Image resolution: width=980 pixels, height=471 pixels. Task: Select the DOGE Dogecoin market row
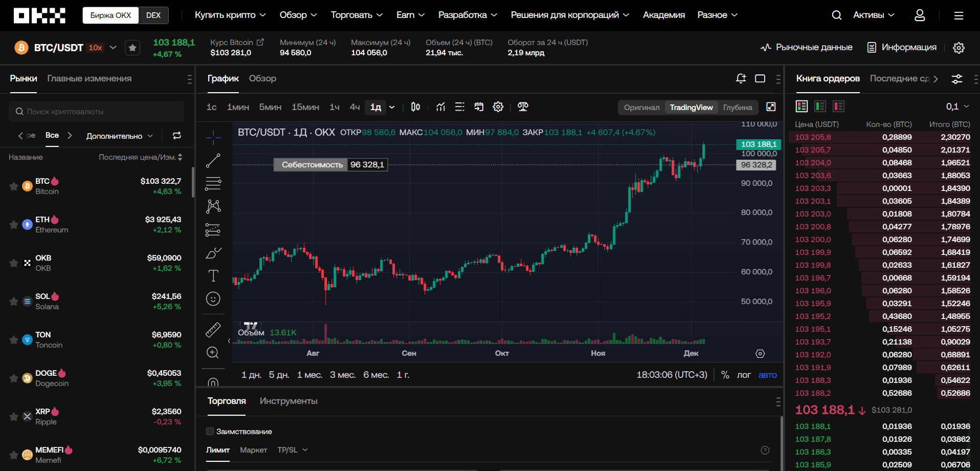[96, 378]
